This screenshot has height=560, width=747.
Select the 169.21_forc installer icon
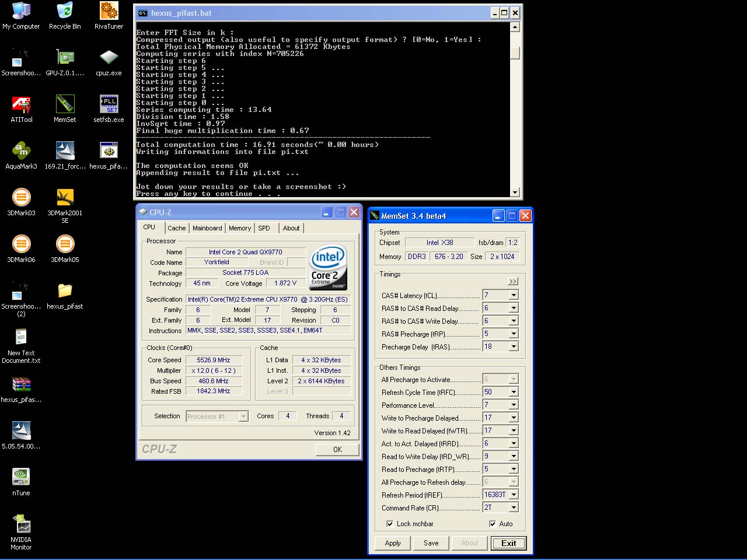(65, 156)
